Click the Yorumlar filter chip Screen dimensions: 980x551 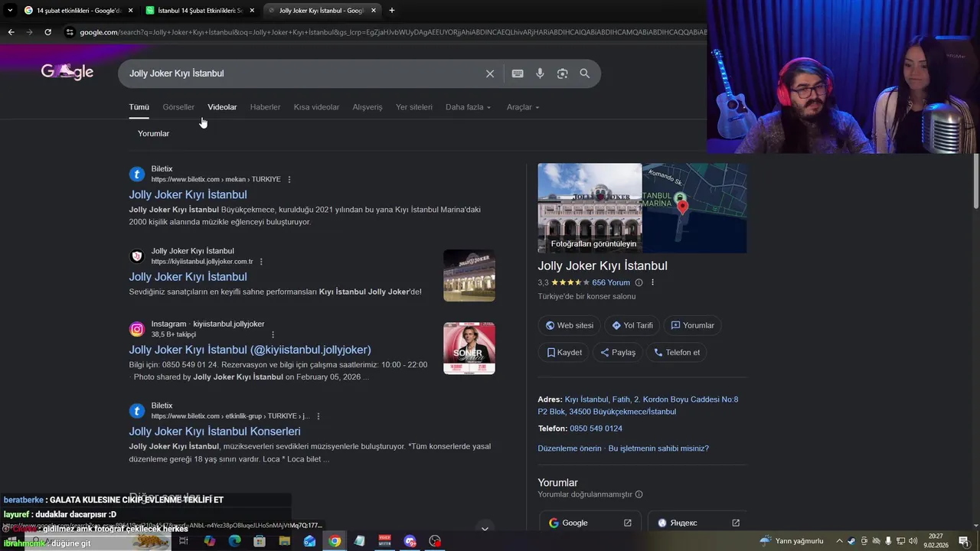click(x=153, y=133)
